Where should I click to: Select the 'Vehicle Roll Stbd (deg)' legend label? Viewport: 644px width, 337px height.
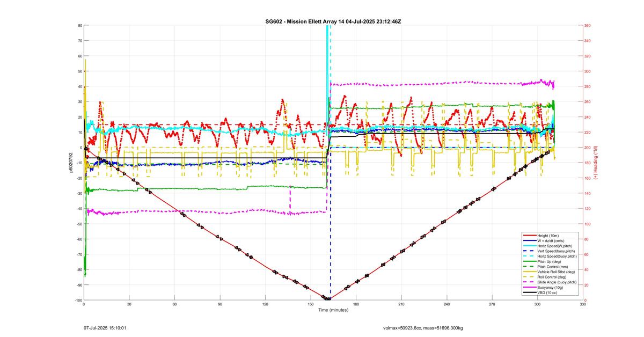(557, 272)
